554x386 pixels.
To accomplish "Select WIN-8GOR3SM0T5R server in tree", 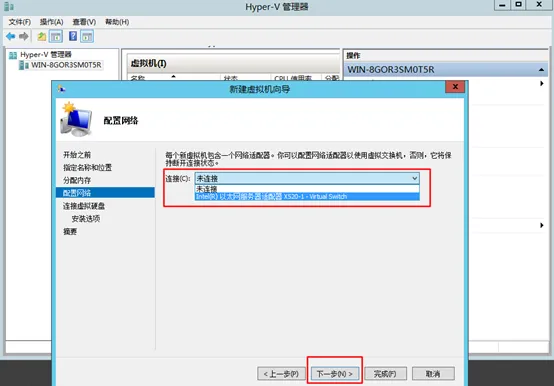I will (x=66, y=65).
